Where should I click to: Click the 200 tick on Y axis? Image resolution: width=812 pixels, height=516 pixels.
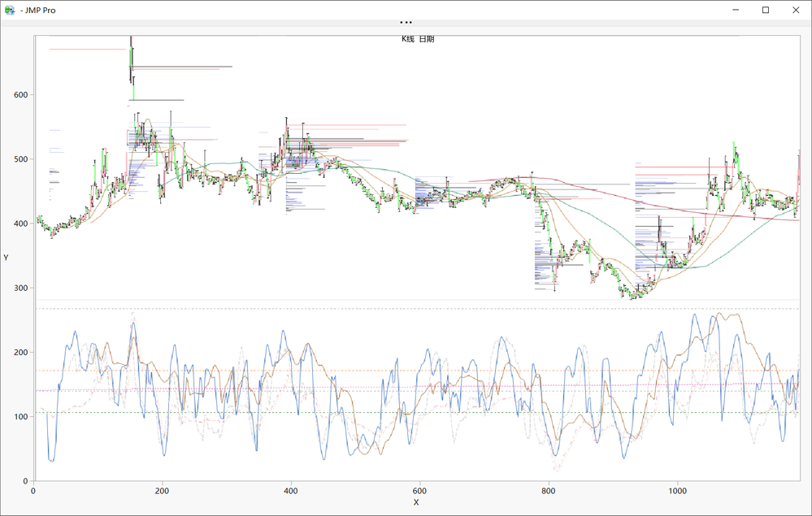[x=20, y=353]
